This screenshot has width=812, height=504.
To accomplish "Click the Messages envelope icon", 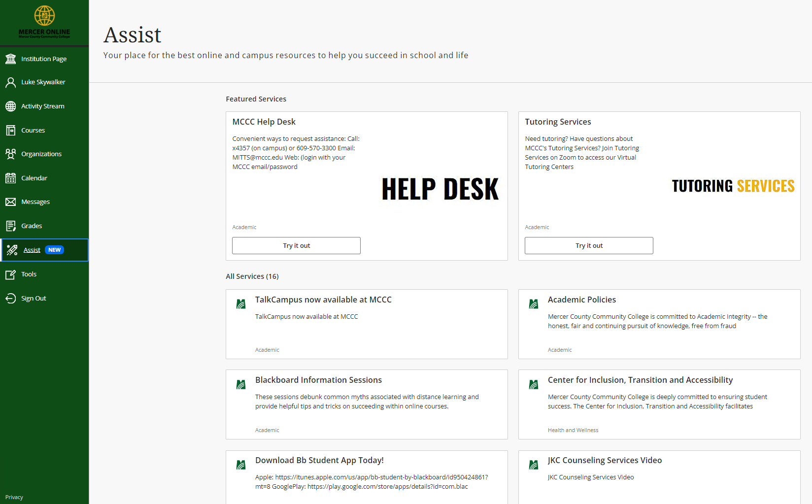I will (x=10, y=202).
